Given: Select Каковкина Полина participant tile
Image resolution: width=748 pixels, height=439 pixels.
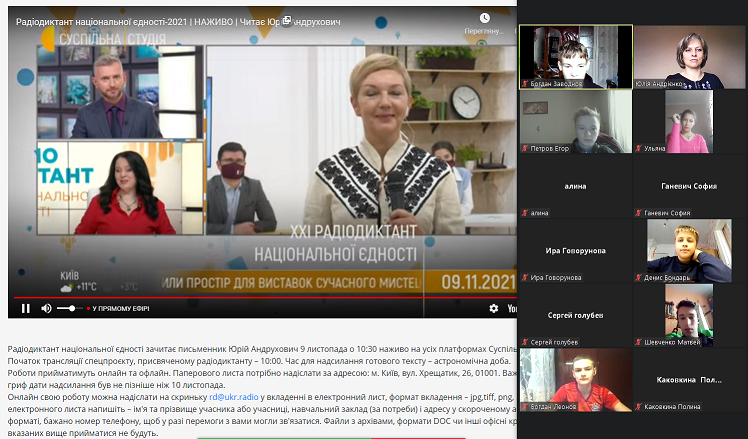Looking at the screenshot, I should pos(689,380).
